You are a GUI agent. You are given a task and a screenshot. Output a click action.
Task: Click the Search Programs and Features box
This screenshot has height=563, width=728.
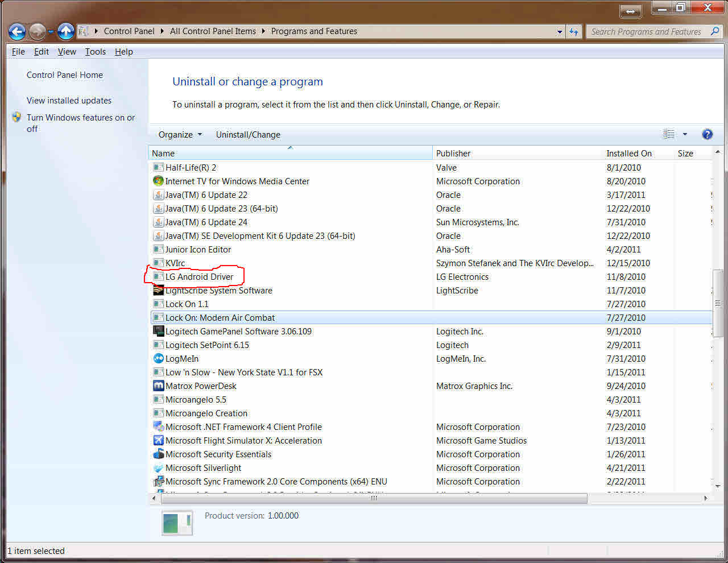pyautogui.click(x=646, y=32)
